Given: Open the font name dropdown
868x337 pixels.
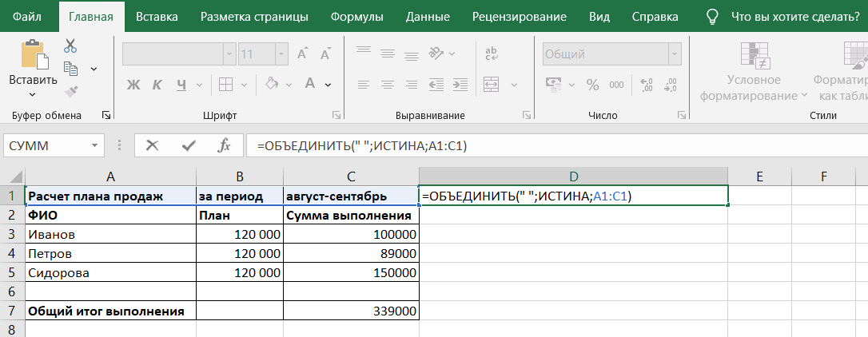Looking at the screenshot, I should coord(229,54).
